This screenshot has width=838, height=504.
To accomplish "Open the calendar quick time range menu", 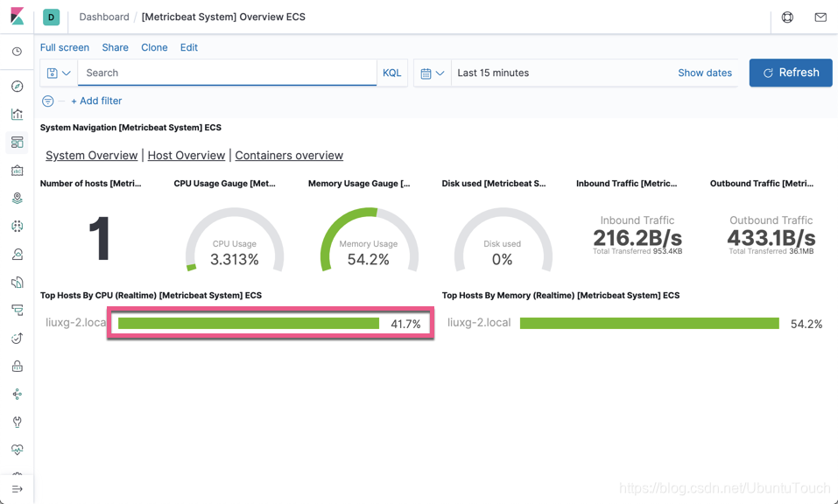I will (x=433, y=73).
